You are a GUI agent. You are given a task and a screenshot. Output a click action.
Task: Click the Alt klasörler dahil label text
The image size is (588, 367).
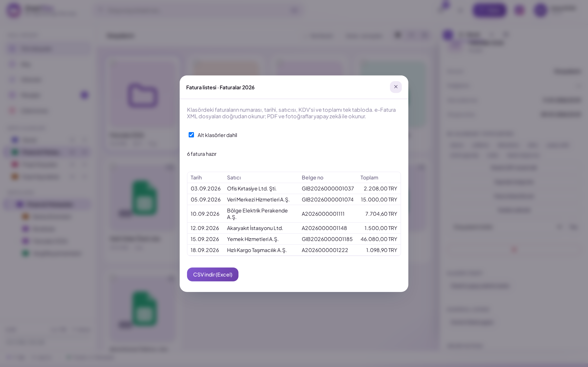217,135
